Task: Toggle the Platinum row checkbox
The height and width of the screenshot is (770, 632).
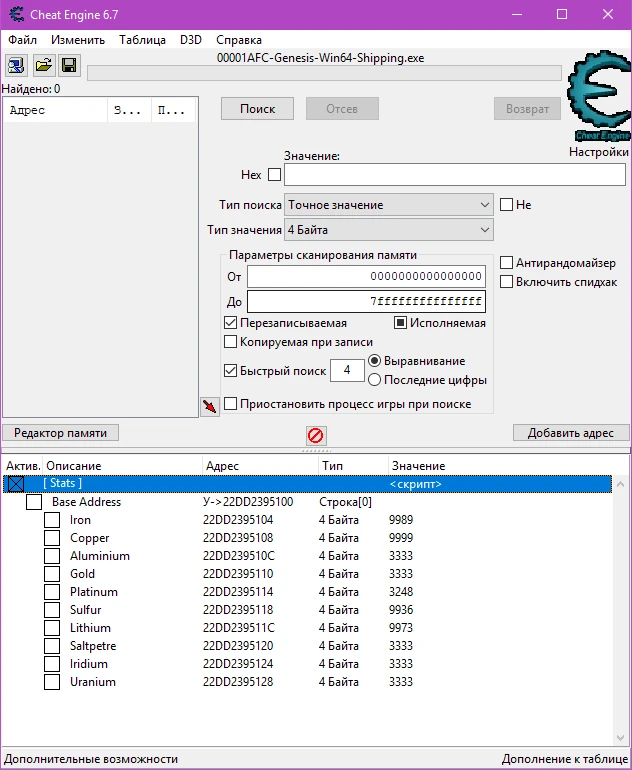Action: 52,592
